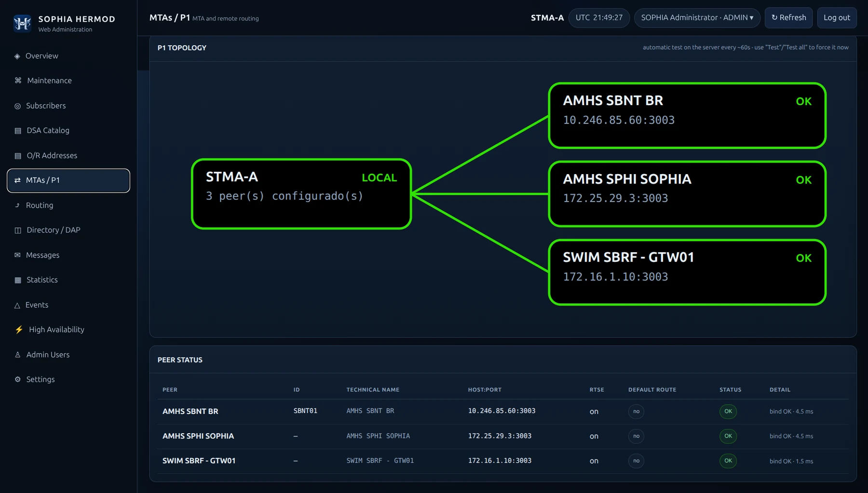Click the default route 'no' pill for SWIM SBRF - GTW01
The height and width of the screenshot is (493, 868).
(636, 461)
